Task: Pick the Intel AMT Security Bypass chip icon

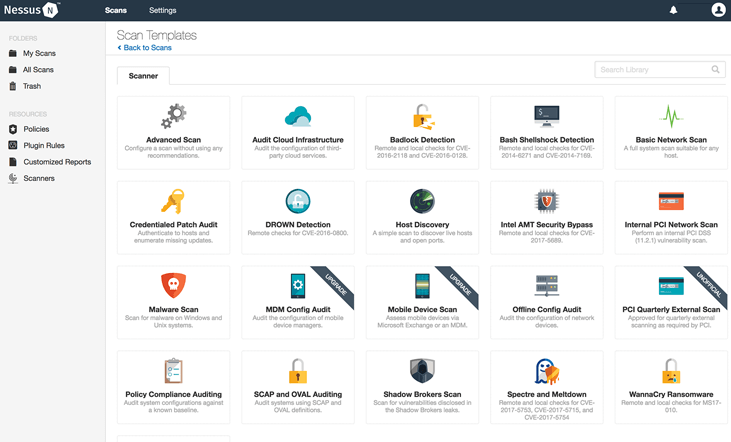Action: tap(546, 201)
